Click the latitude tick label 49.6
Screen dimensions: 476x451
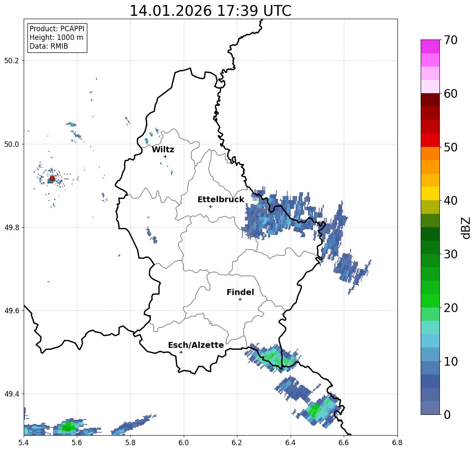[11, 311]
